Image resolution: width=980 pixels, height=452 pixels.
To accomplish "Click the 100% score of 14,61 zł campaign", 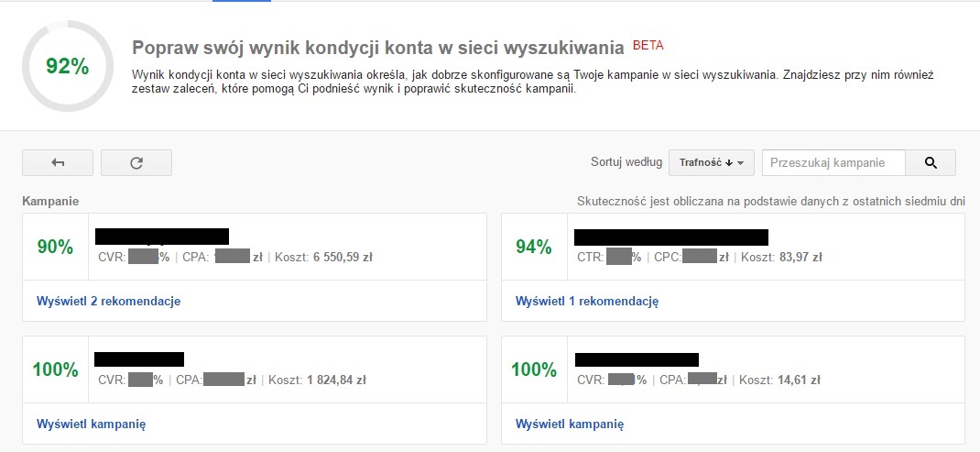I will [x=534, y=369].
